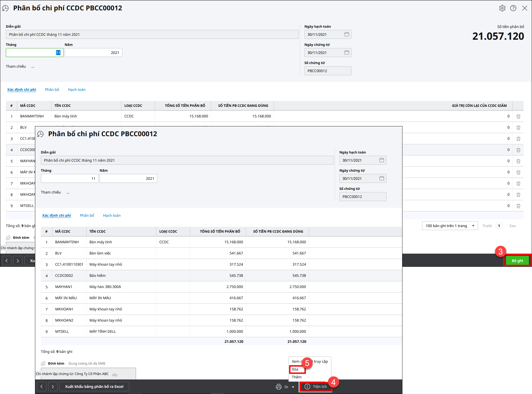This screenshot has width=532, height=394.
Task: Click trash icon on MTDELL row
Action: pos(518,206)
